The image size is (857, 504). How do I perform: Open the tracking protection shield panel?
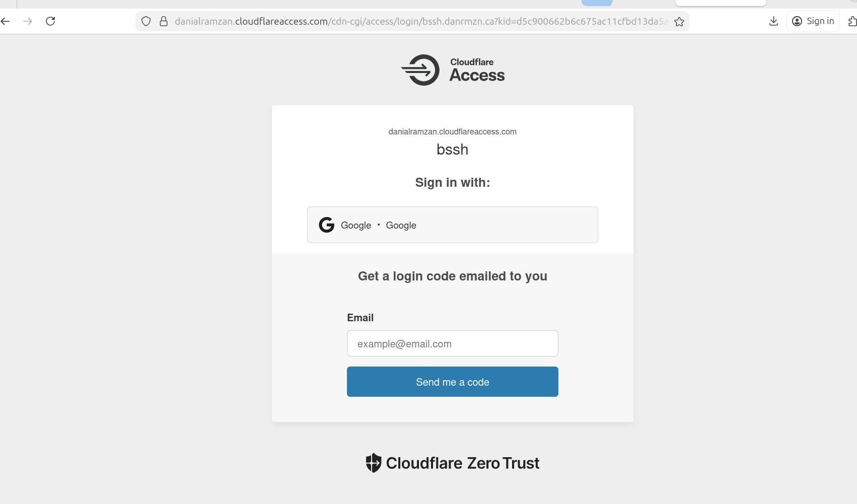tap(146, 21)
